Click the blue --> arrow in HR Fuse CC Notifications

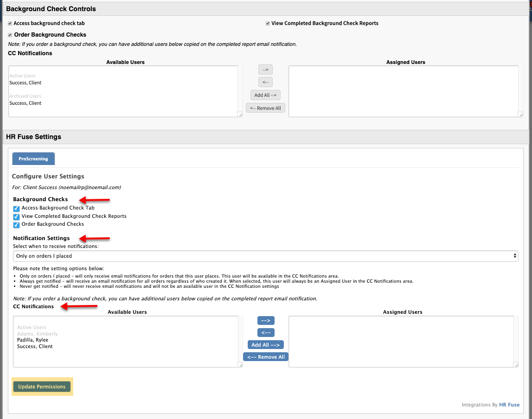[265, 320]
